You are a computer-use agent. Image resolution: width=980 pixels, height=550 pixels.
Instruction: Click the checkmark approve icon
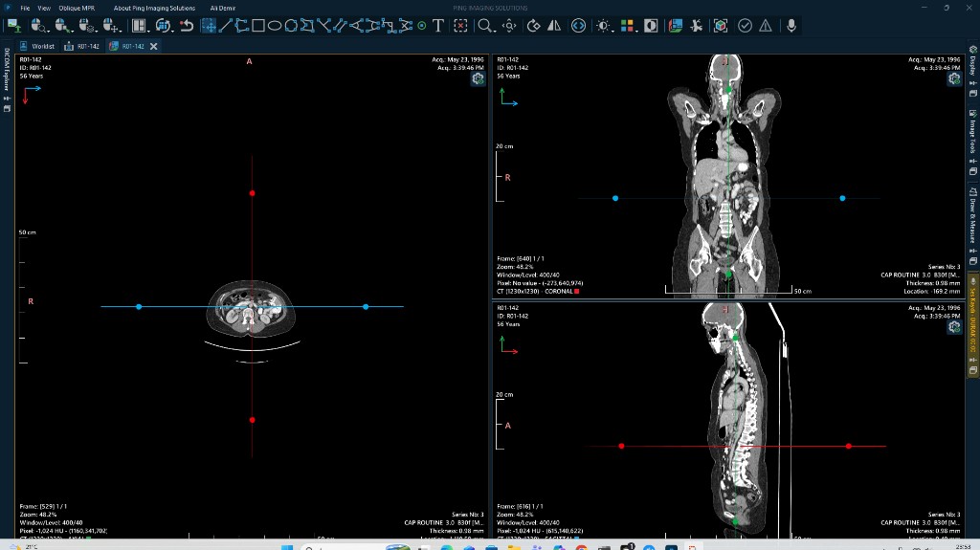[745, 26]
